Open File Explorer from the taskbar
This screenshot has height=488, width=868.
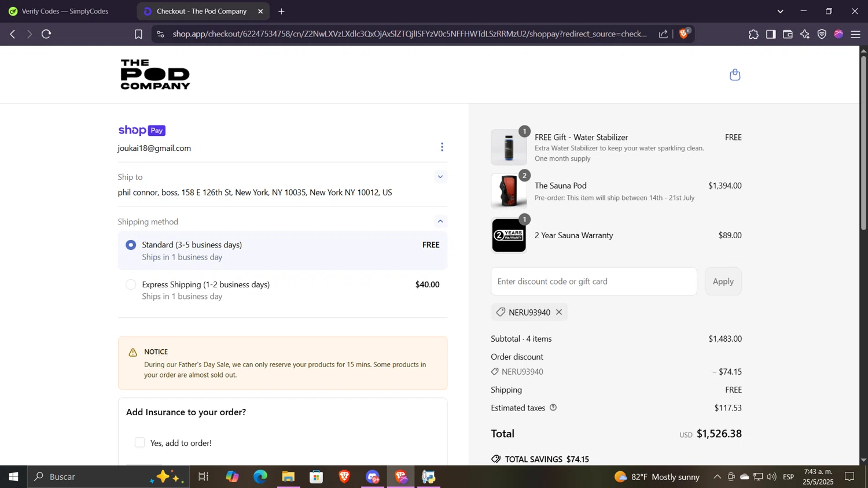click(288, 477)
